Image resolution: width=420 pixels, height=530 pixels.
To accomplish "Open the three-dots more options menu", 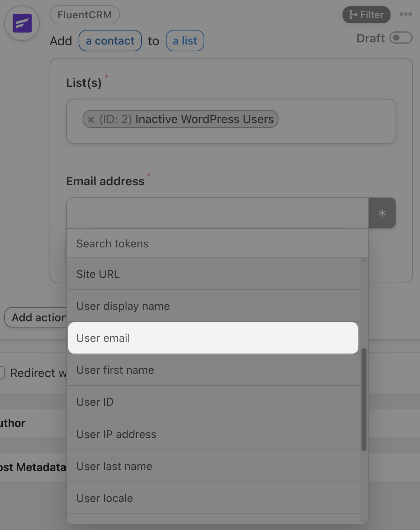I will [406, 14].
